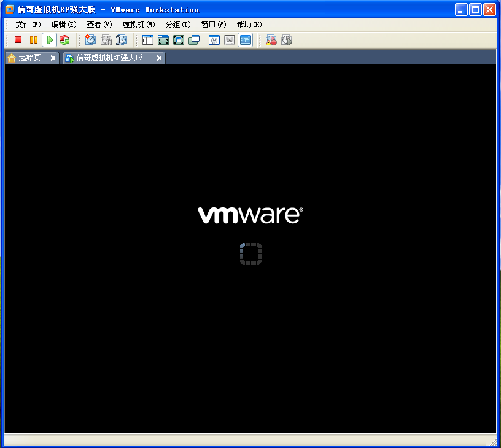Suspend the virtual machine with the pause icon
The width and height of the screenshot is (501, 448).
coord(34,40)
